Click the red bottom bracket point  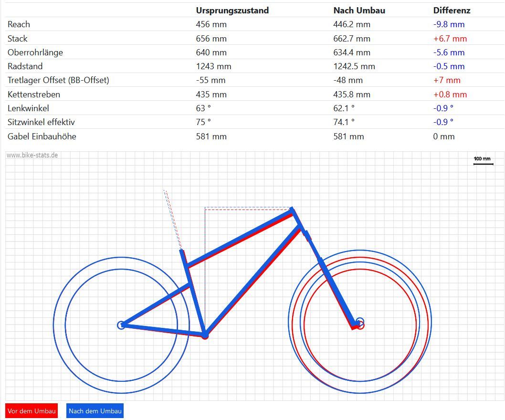tap(205, 336)
